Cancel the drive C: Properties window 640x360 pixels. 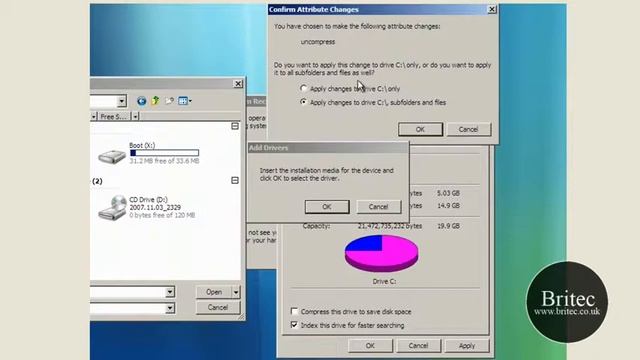(418, 346)
